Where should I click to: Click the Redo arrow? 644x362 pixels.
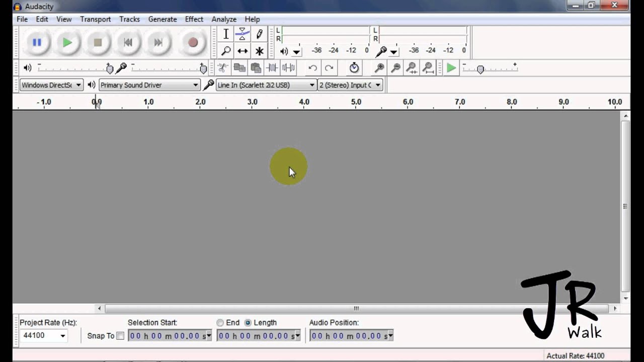tap(329, 68)
